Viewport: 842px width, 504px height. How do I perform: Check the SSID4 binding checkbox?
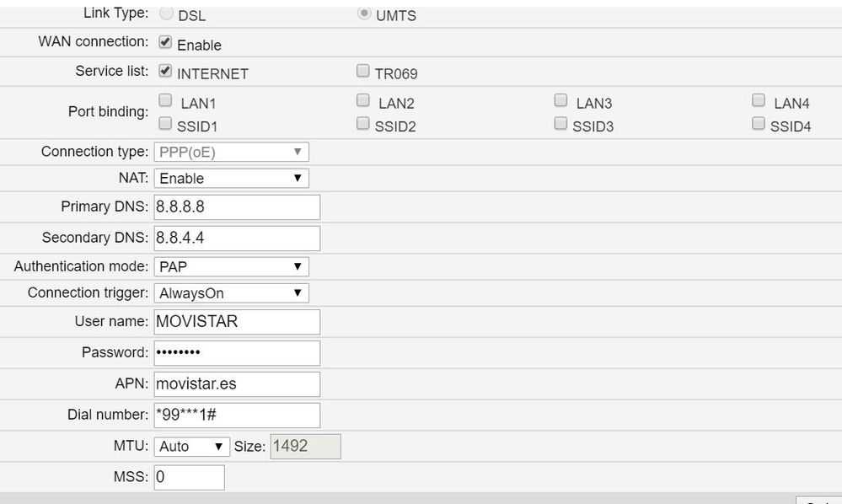click(x=758, y=123)
